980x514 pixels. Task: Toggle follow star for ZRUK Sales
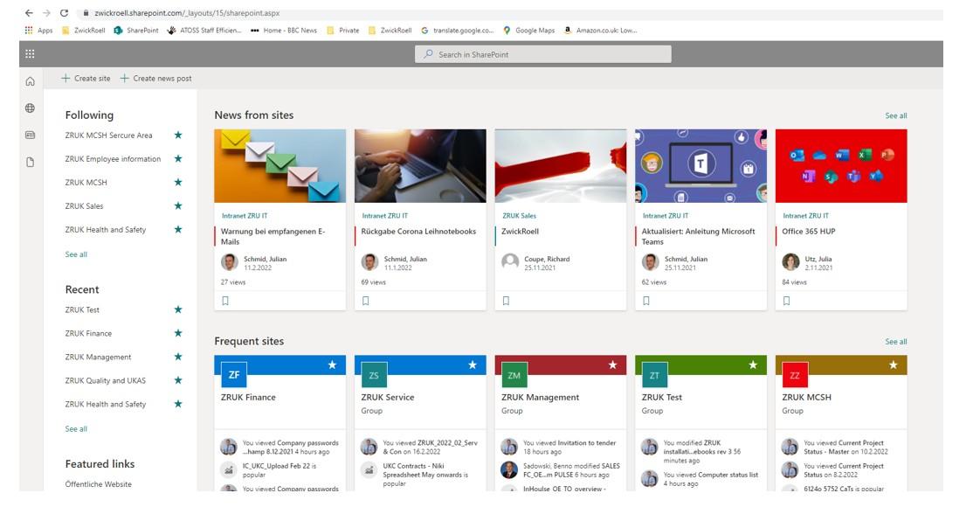coord(178,205)
